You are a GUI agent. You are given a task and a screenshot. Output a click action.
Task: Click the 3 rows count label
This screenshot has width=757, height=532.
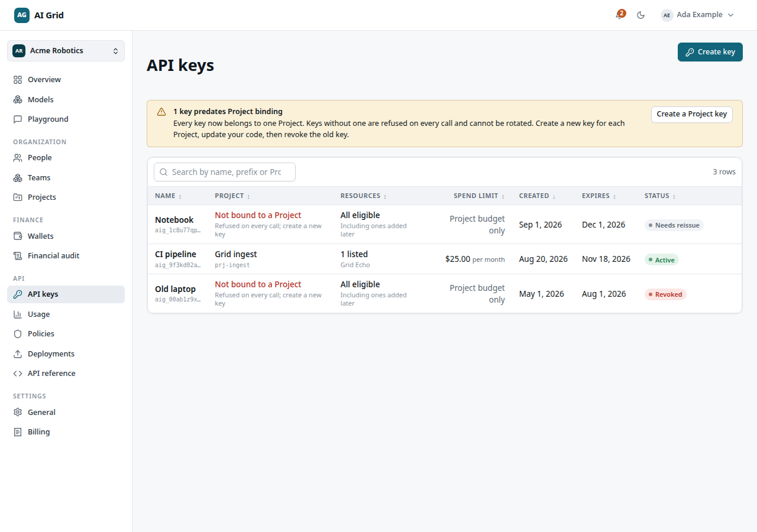coord(724,172)
